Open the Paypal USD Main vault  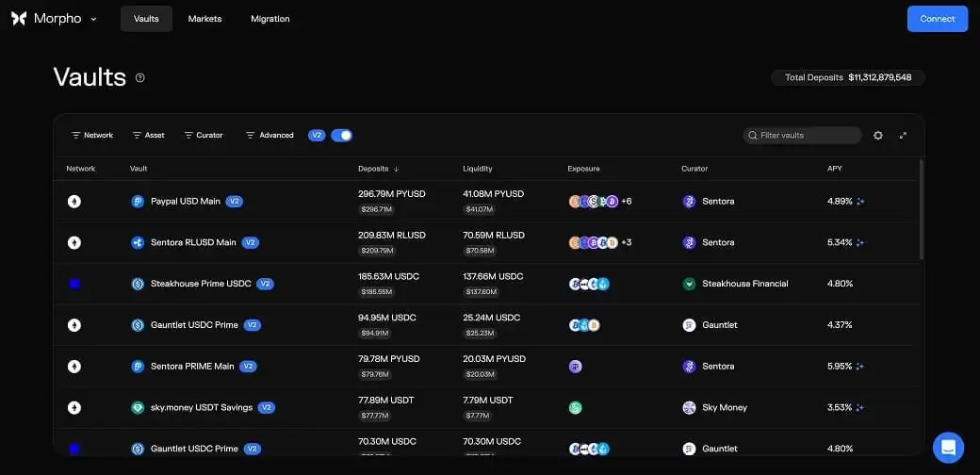click(186, 202)
